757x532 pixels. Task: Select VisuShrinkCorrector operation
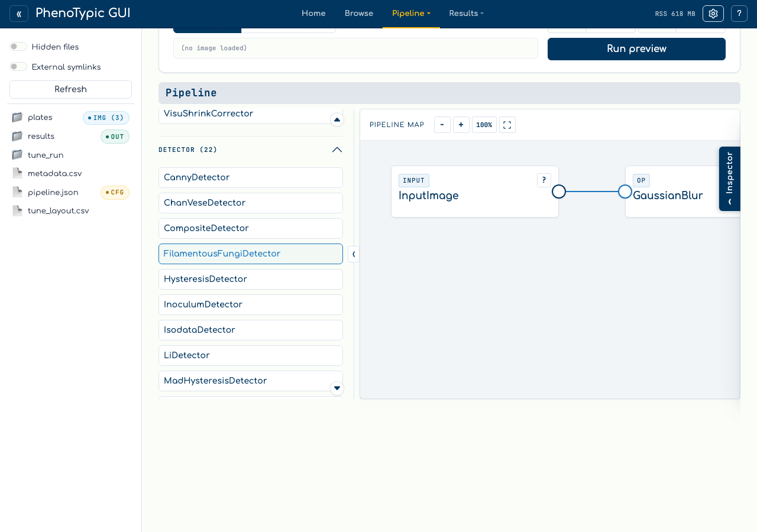[x=251, y=116]
